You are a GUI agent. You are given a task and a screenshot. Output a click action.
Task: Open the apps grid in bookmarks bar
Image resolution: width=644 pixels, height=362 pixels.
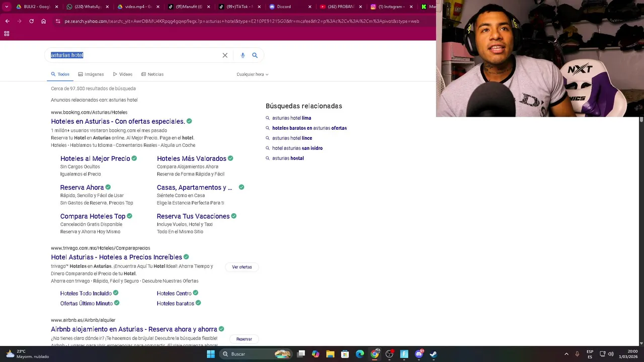tap(7, 34)
